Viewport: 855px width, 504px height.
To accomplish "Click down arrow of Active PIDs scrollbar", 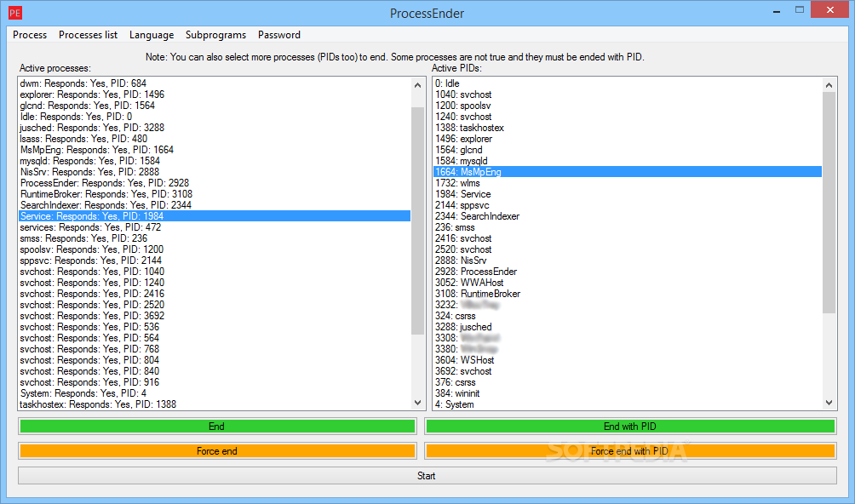I will click(x=829, y=403).
